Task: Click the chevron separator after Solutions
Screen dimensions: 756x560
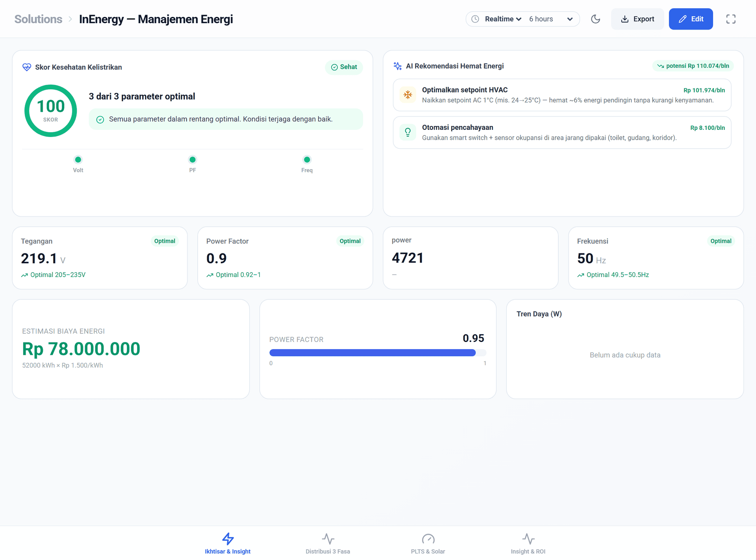Action: 70,19
